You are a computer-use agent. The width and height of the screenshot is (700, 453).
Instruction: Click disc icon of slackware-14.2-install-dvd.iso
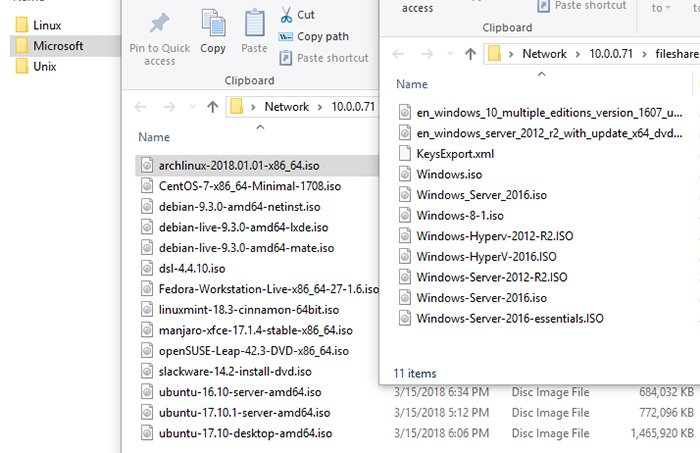(147, 371)
